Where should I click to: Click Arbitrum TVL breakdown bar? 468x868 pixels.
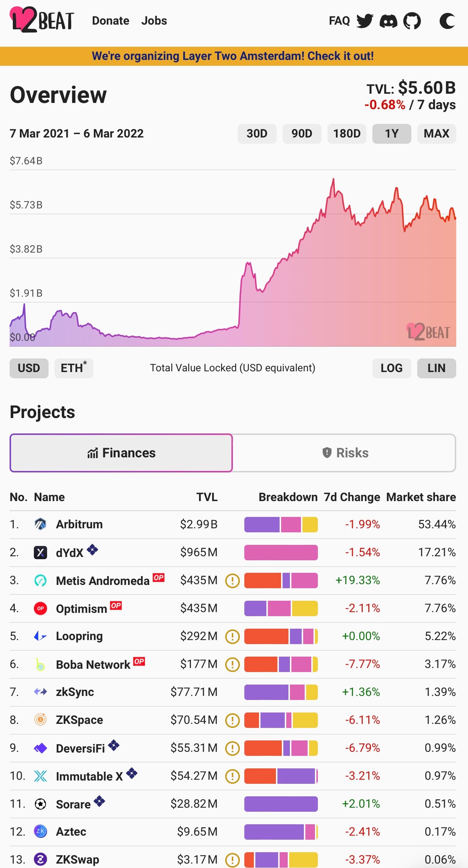[281, 525]
